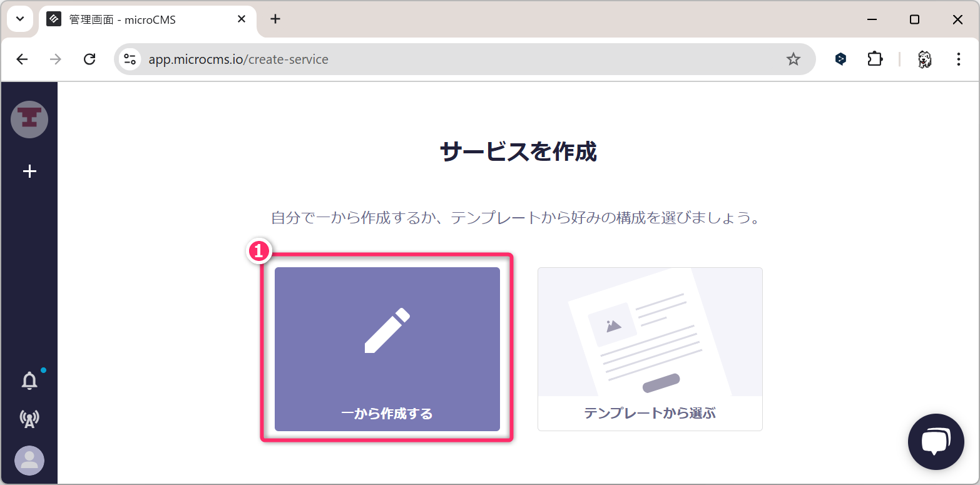This screenshot has width=980, height=485.
Task: Expand the tab search dropdown arrow
Action: [x=20, y=19]
